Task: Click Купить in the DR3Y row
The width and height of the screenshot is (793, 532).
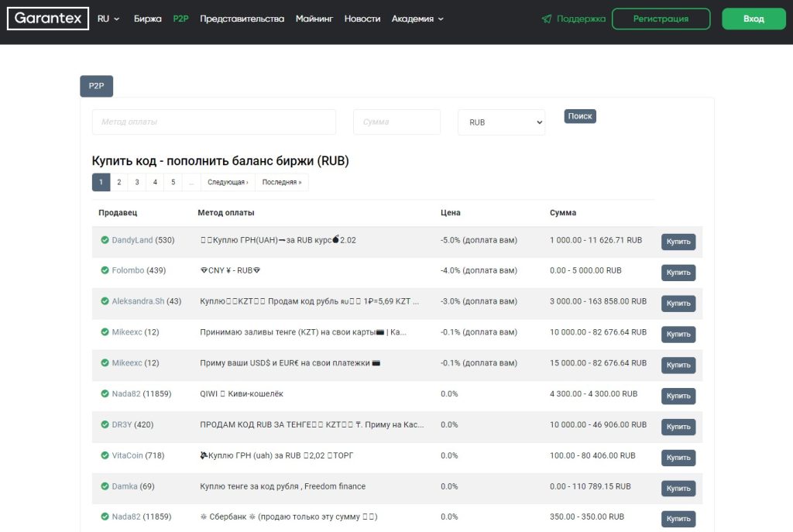Action: pyautogui.click(x=678, y=427)
